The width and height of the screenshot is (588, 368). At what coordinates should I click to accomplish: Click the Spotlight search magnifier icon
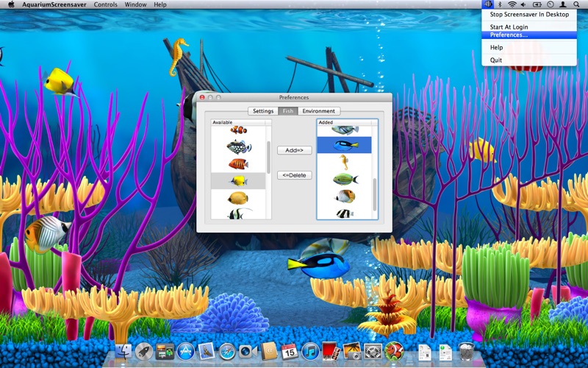click(x=576, y=4)
